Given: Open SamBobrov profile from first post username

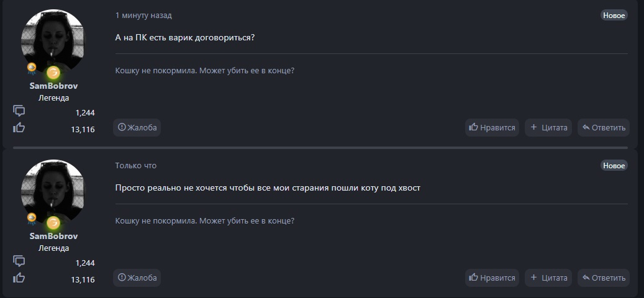Looking at the screenshot, I should point(53,86).
